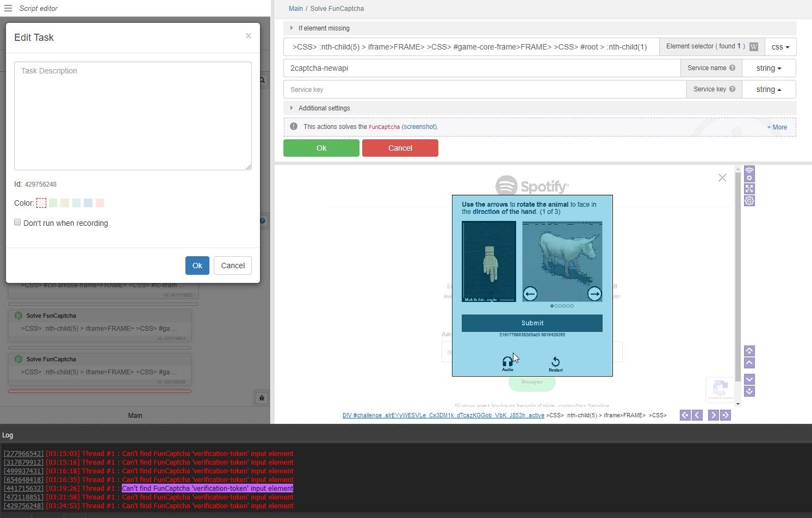Open the settings gear icon
This screenshot has width=812, height=518.
point(749,200)
